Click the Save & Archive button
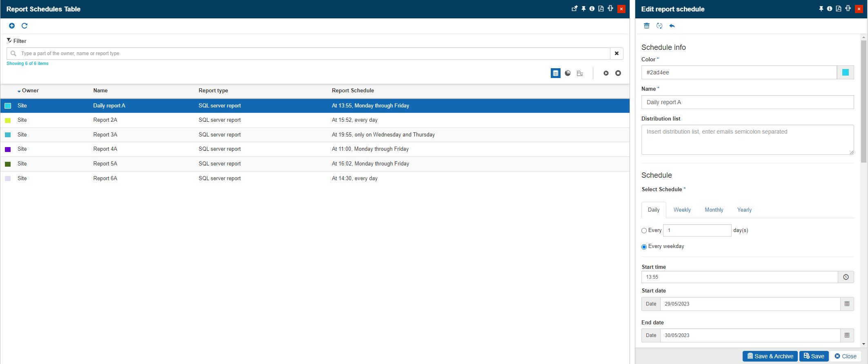 (770, 356)
